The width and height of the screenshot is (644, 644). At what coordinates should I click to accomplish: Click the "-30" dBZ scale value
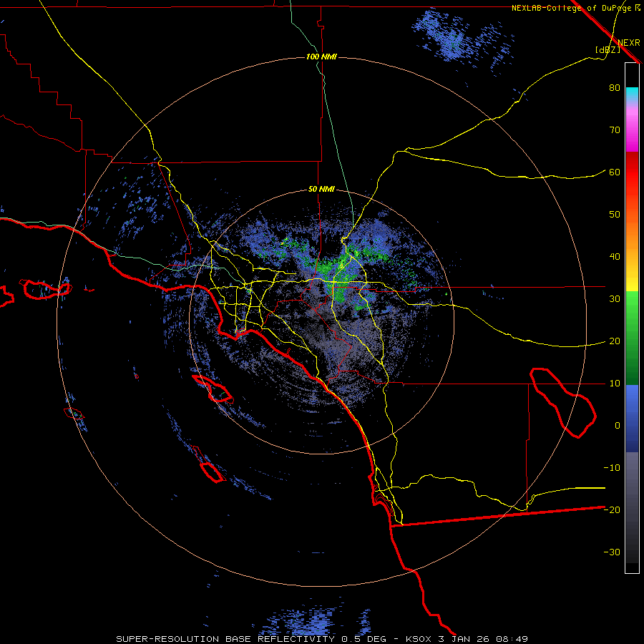pyautogui.click(x=612, y=552)
